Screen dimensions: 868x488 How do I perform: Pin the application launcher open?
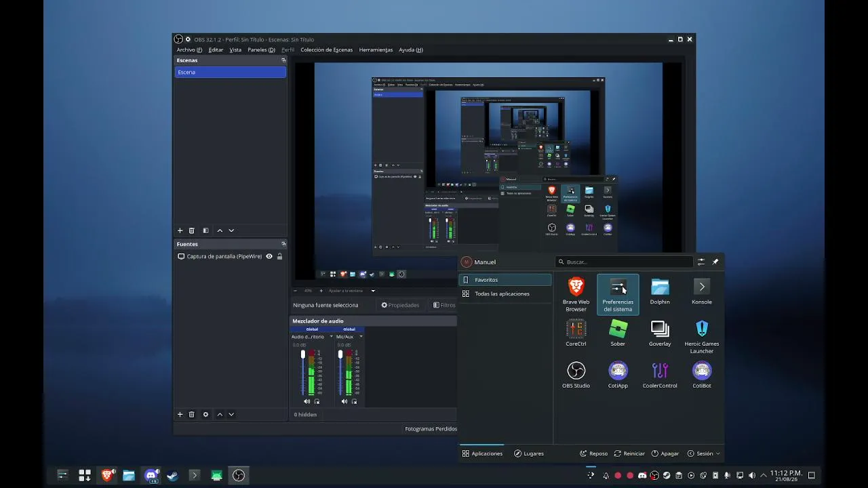point(715,262)
